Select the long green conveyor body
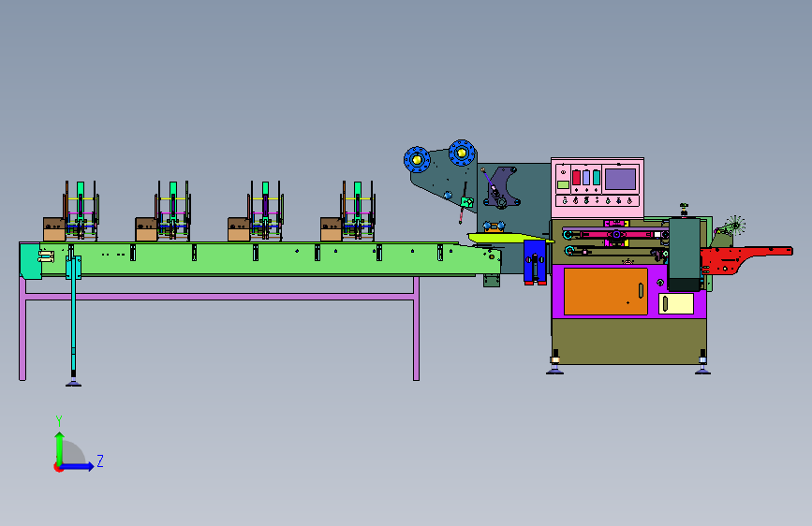812x526 pixels. coord(270,258)
